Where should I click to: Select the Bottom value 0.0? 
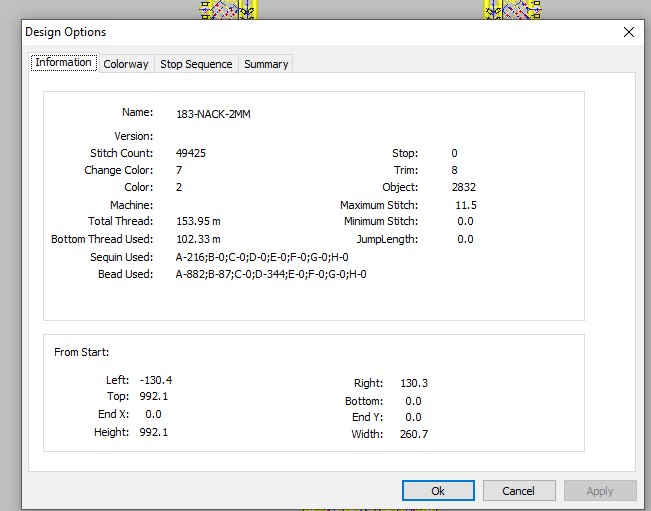pyautogui.click(x=413, y=401)
